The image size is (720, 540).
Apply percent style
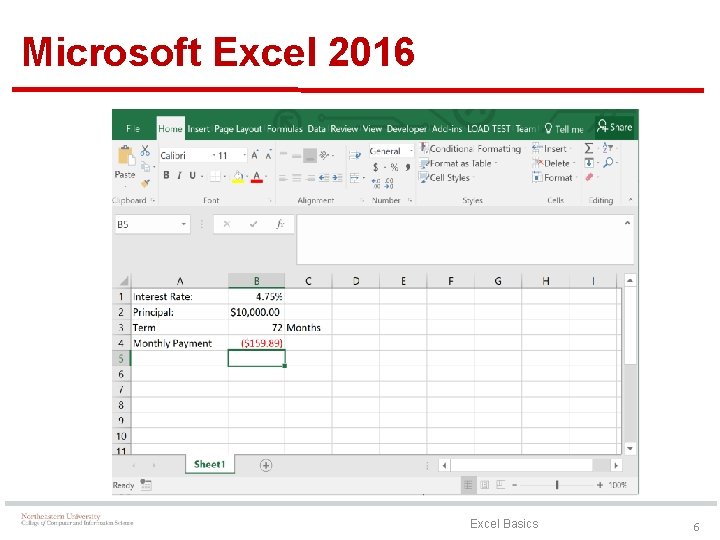(x=394, y=167)
